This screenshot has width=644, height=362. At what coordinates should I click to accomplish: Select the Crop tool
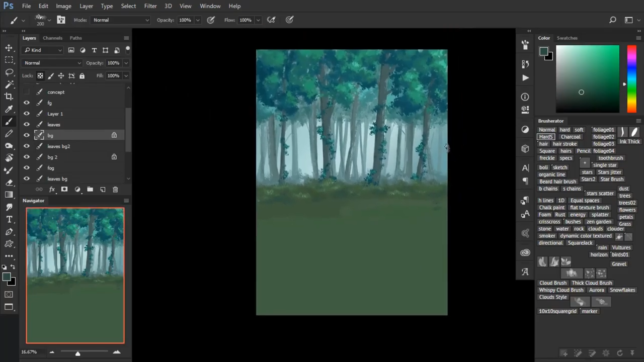[x=9, y=97]
